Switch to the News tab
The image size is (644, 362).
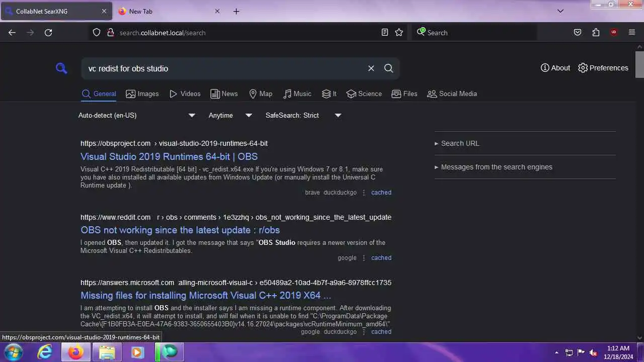click(x=224, y=94)
